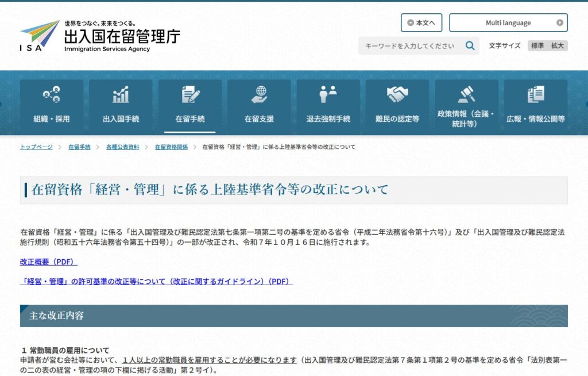The width and height of the screenshot is (588, 376).
Task: Open the 改正に関するガイドライン PDF link
Action: pos(156,282)
